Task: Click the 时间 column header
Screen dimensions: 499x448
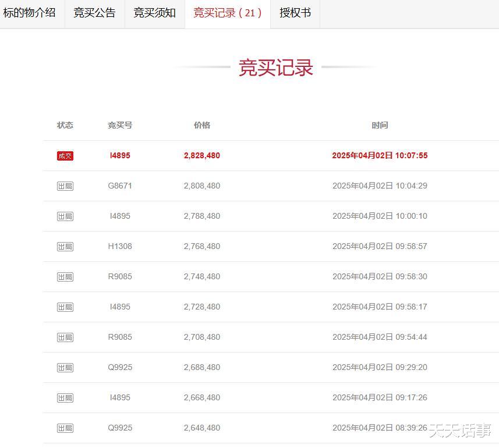Action: point(380,125)
